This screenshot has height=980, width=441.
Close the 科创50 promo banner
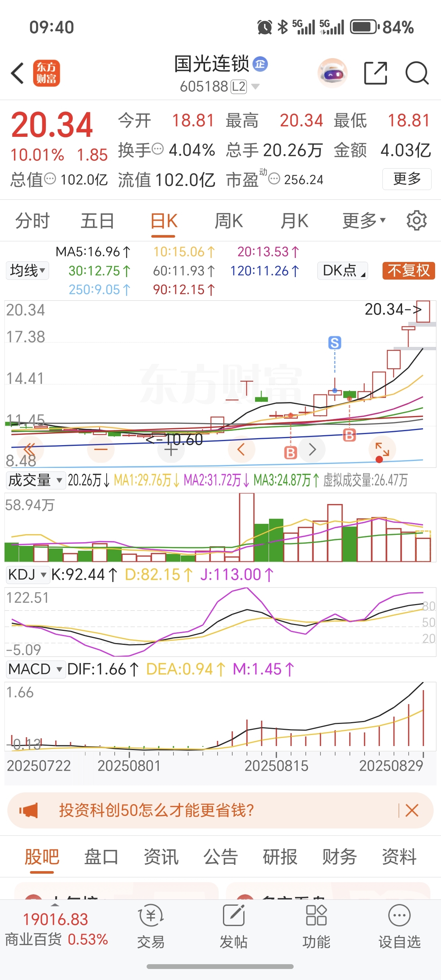pyautogui.click(x=412, y=811)
